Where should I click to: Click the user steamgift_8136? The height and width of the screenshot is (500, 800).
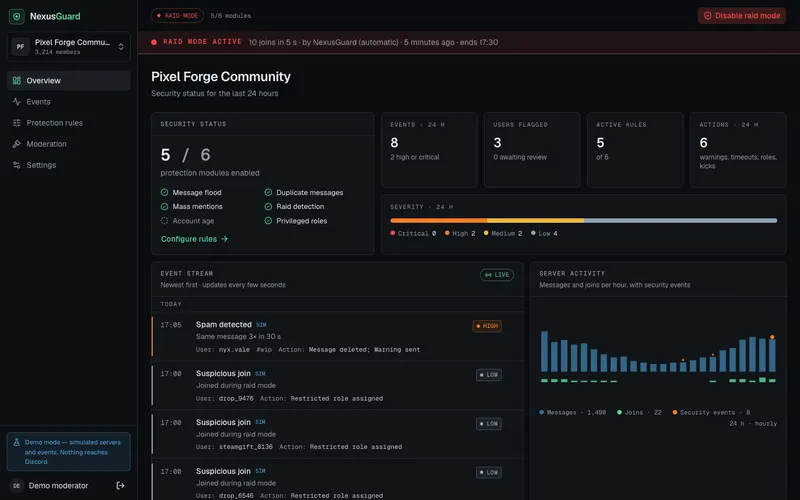pos(246,447)
